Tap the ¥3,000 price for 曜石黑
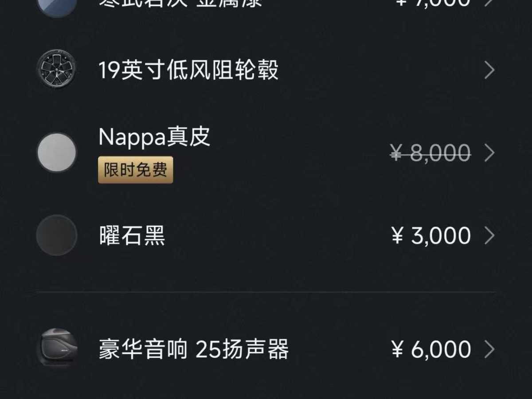Screen dimensions: 532x399 tap(431, 236)
